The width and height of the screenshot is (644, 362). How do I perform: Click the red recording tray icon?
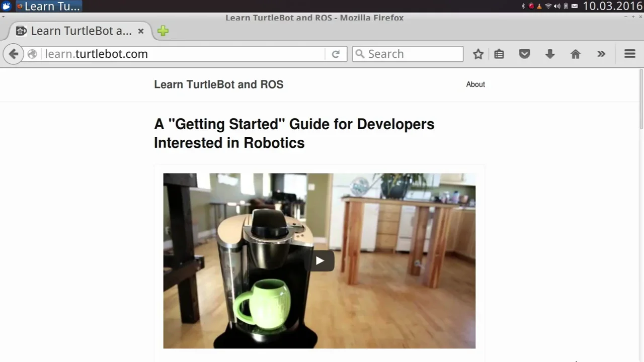pos(531,6)
